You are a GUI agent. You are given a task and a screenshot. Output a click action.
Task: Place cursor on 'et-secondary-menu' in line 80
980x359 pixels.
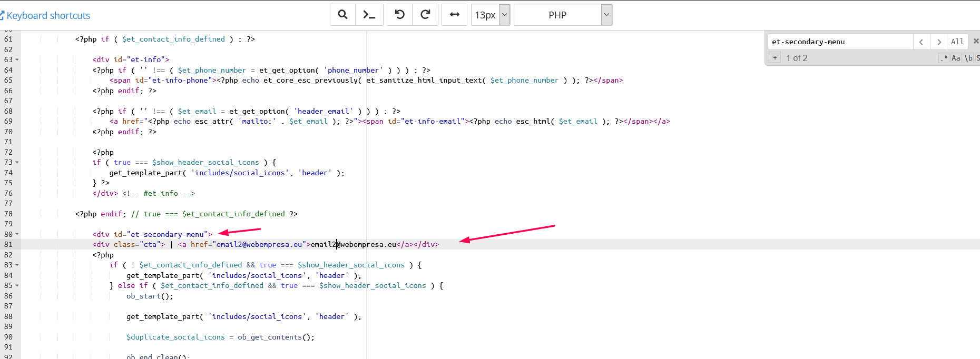pos(167,234)
